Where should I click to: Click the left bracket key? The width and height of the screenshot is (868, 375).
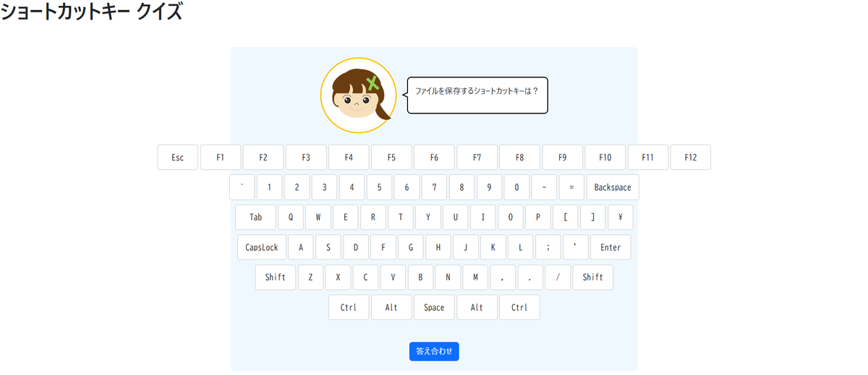(565, 217)
